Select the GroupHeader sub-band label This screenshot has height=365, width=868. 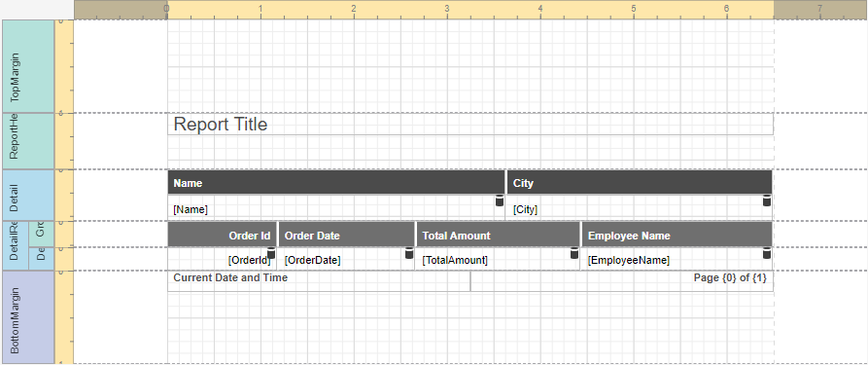[41, 235]
